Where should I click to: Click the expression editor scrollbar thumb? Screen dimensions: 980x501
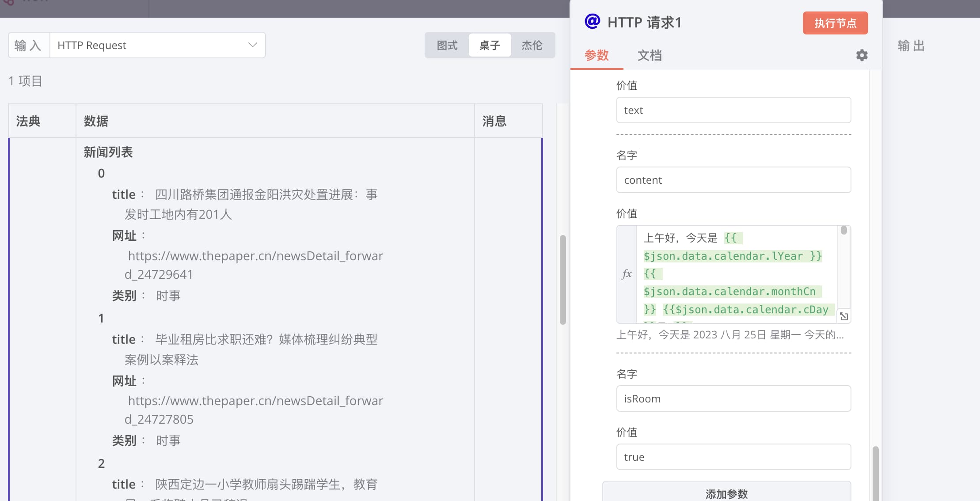click(x=843, y=231)
